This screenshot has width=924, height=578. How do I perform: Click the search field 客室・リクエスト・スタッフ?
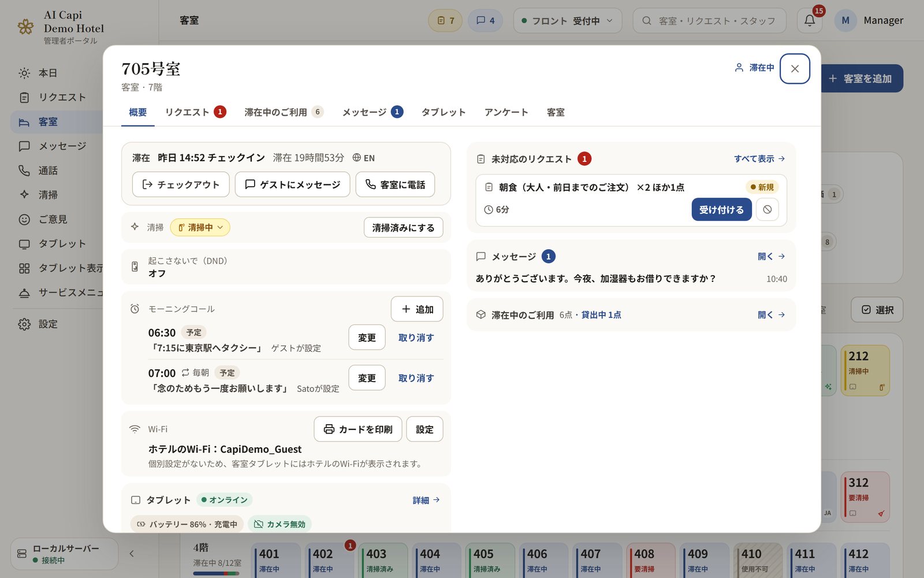pos(710,21)
